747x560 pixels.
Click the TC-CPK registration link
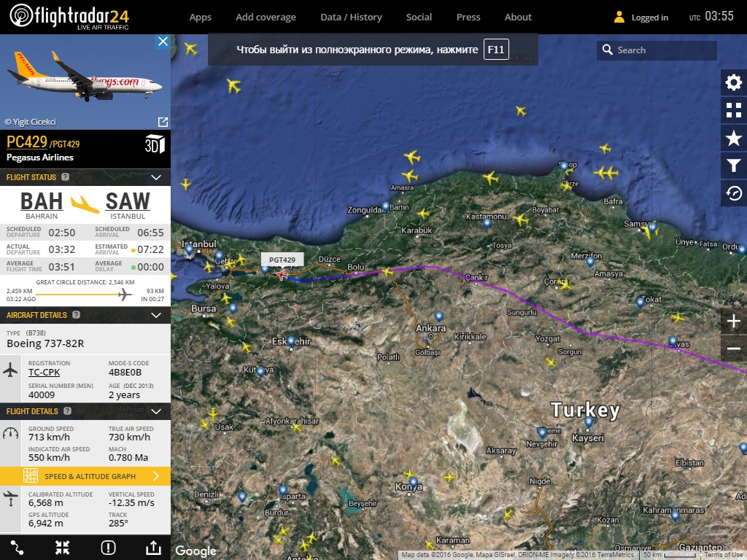(44, 373)
